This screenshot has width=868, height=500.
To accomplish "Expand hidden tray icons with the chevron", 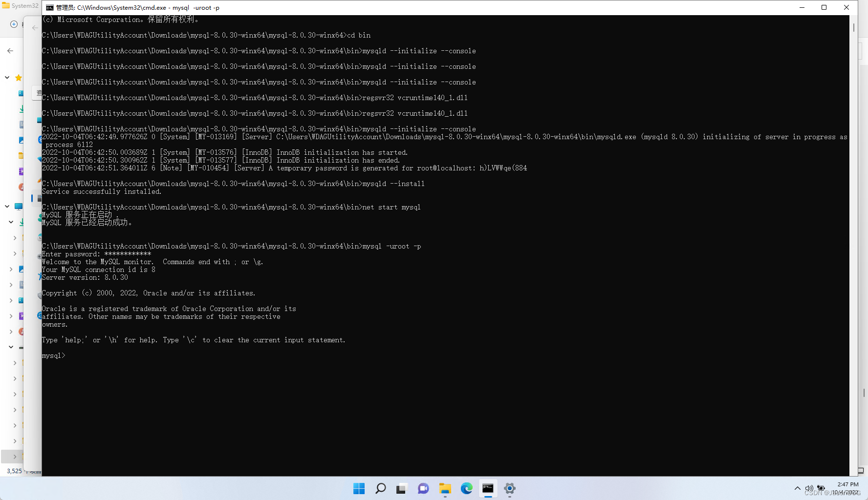I will (797, 488).
